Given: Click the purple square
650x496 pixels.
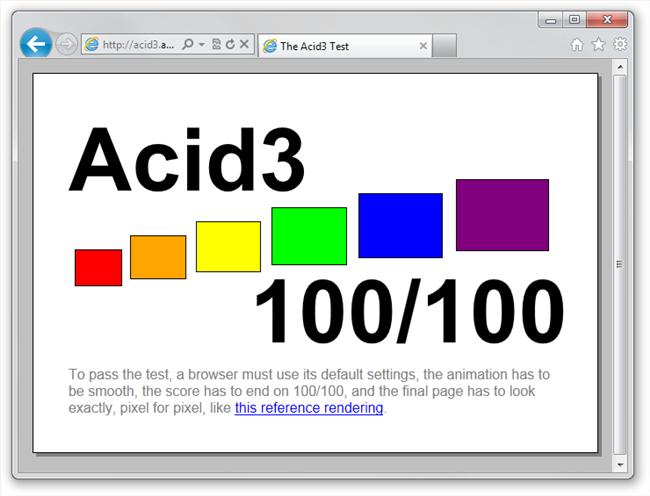Looking at the screenshot, I should click(x=502, y=215).
